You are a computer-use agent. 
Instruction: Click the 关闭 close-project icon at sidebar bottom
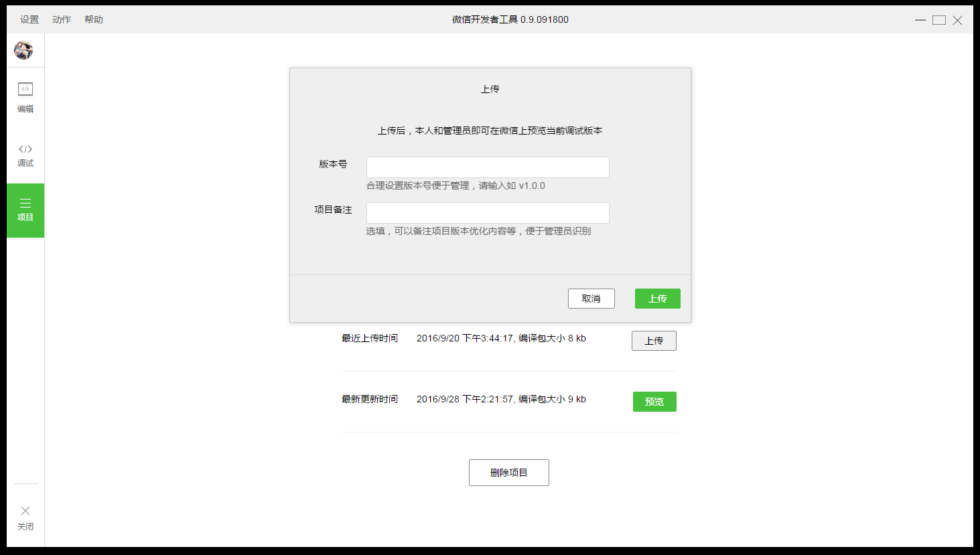point(25,518)
